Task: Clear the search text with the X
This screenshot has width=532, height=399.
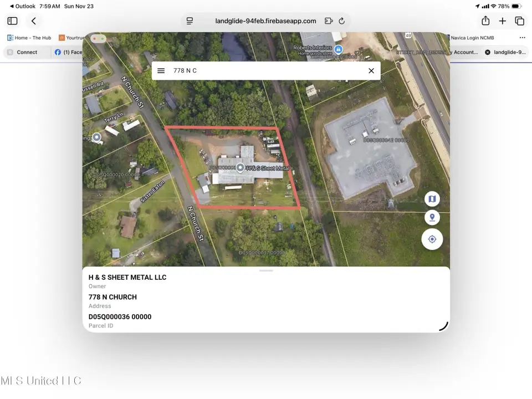Action: click(371, 70)
